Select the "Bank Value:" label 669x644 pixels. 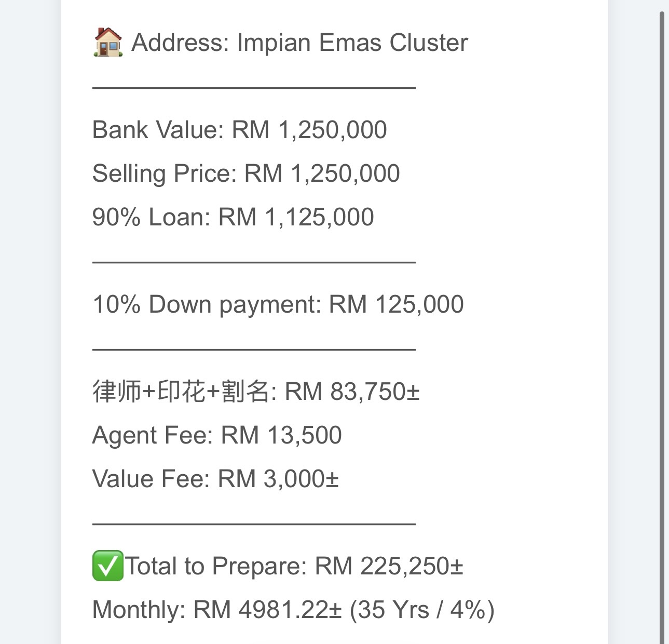(158, 130)
